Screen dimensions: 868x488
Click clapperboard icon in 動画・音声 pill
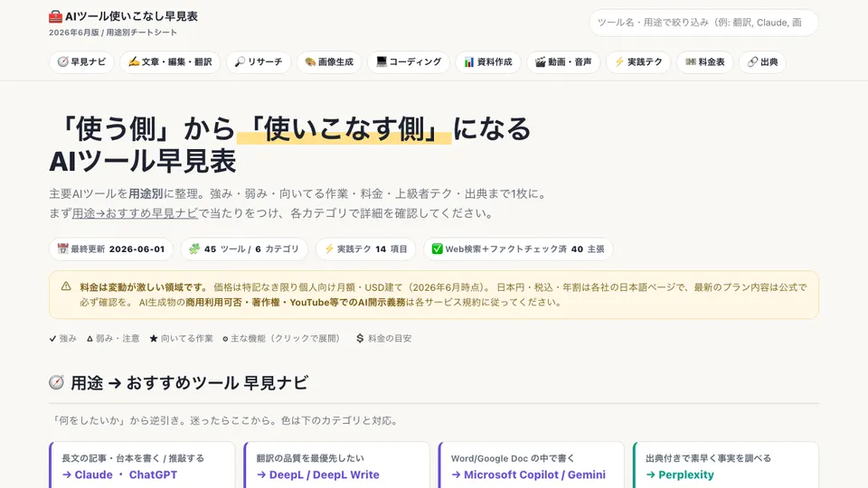(x=541, y=62)
